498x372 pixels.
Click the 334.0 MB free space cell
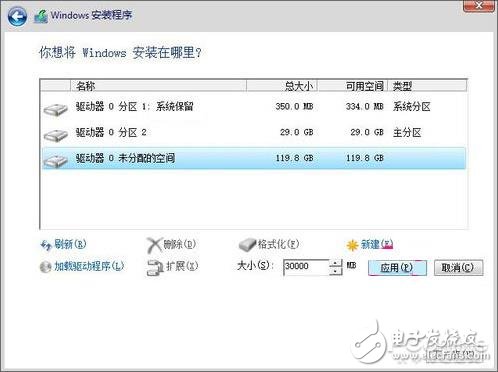click(x=365, y=107)
